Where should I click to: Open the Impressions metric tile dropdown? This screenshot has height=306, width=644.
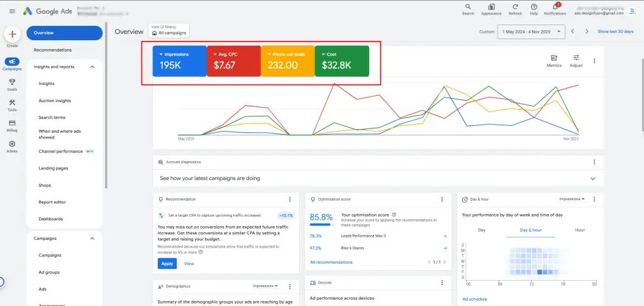162,54
